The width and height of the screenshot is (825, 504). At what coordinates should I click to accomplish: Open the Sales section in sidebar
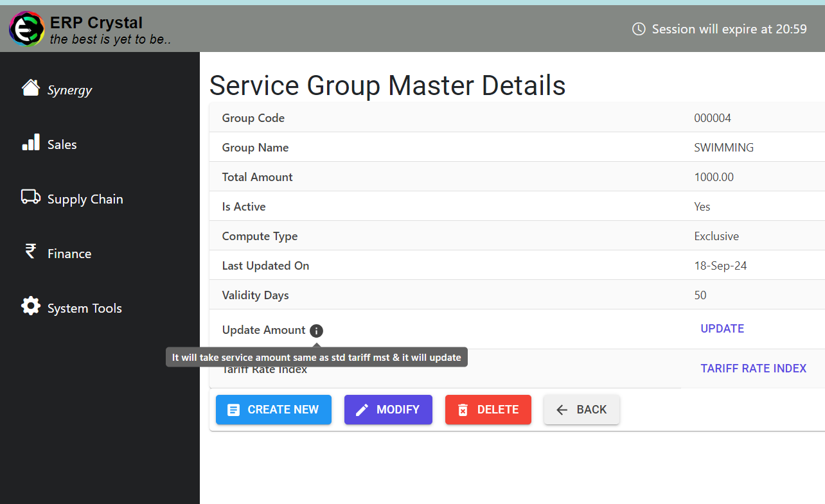point(61,144)
